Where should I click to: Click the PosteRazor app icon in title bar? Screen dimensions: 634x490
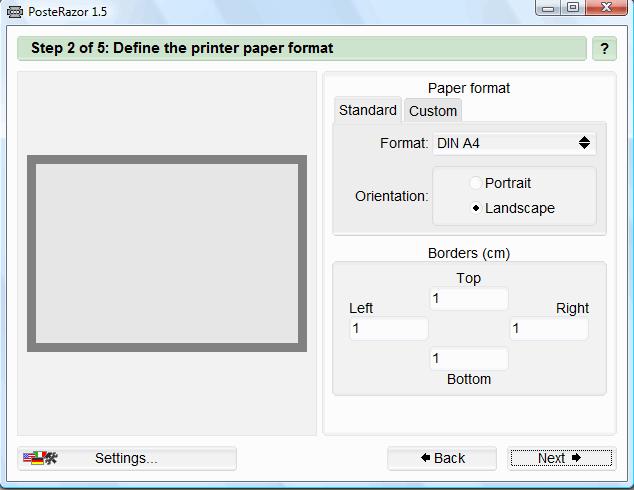click(x=15, y=12)
